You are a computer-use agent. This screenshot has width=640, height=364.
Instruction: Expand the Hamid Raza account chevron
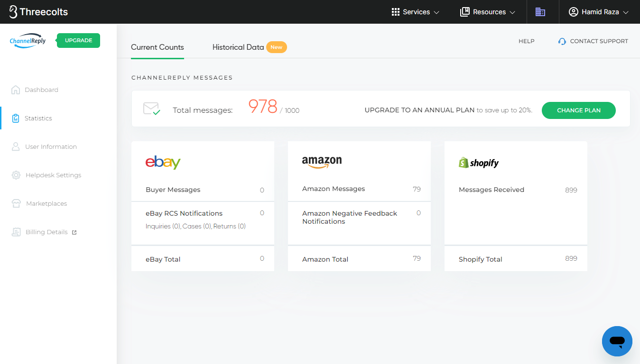tap(626, 12)
